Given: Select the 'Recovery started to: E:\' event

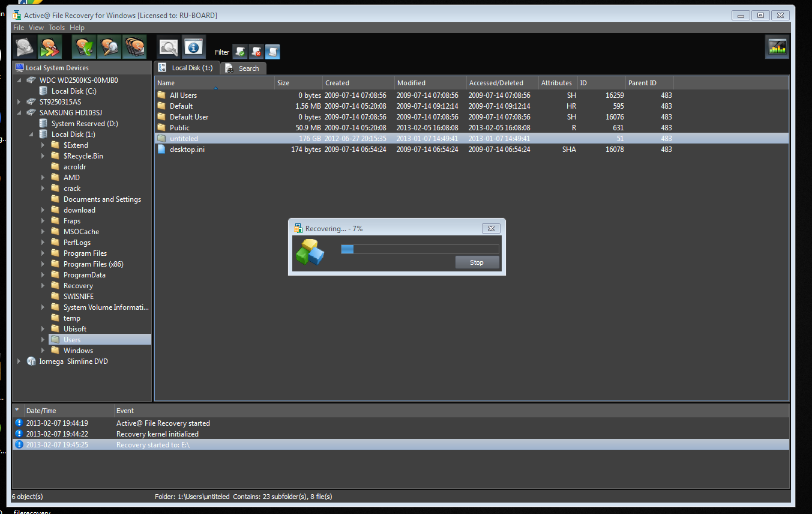Looking at the screenshot, I should [400, 444].
